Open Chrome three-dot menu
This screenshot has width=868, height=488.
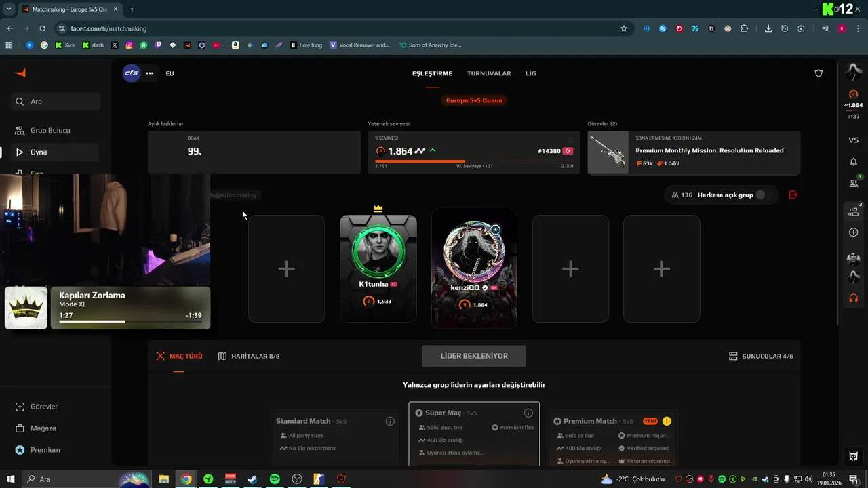[x=859, y=28]
